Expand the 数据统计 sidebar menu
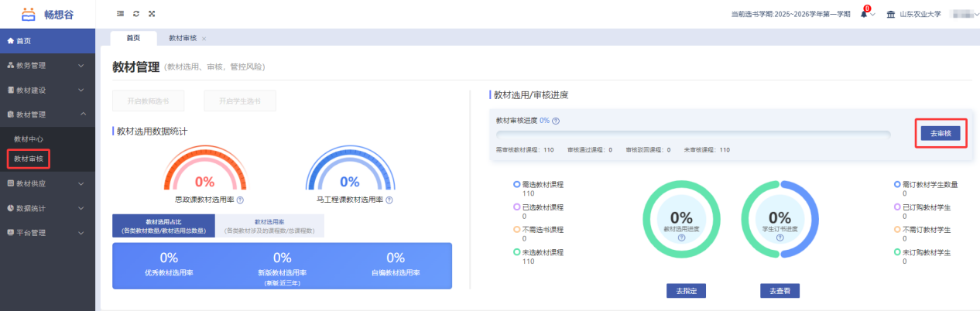 click(47, 208)
